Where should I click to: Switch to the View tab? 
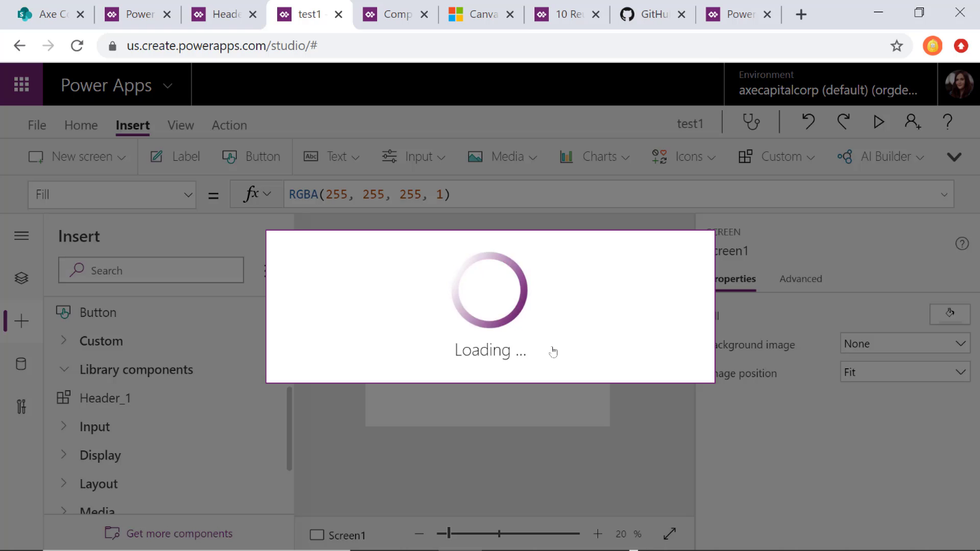(181, 125)
